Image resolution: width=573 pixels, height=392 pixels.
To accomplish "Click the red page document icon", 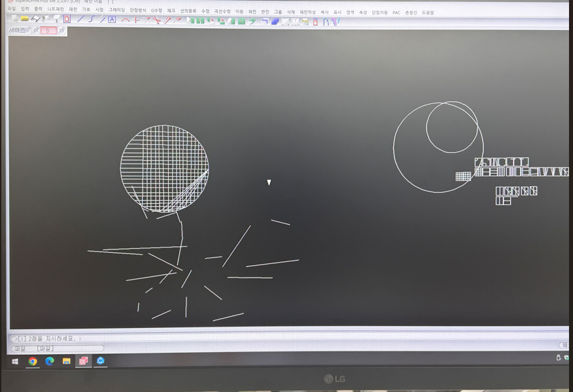I will [x=67, y=19].
